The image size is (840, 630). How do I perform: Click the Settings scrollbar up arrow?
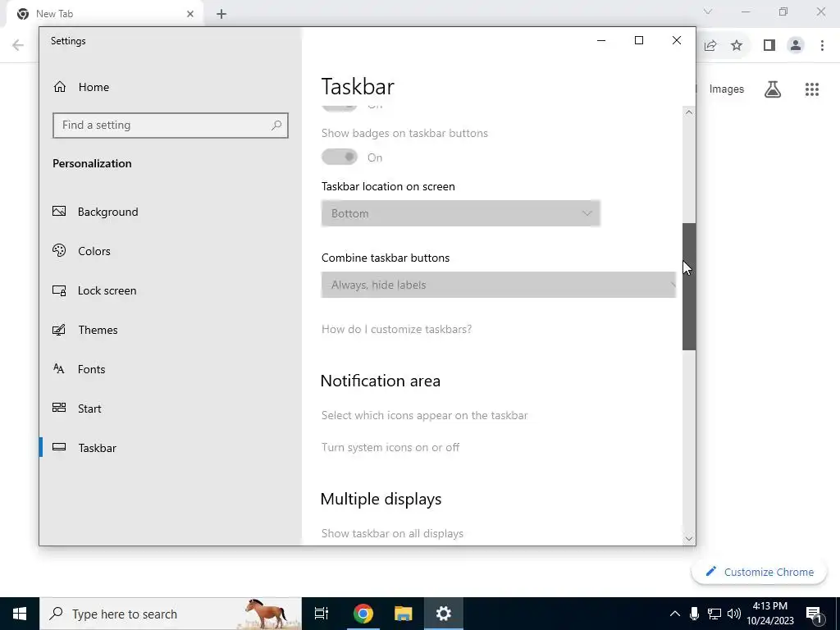(x=689, y=113)
